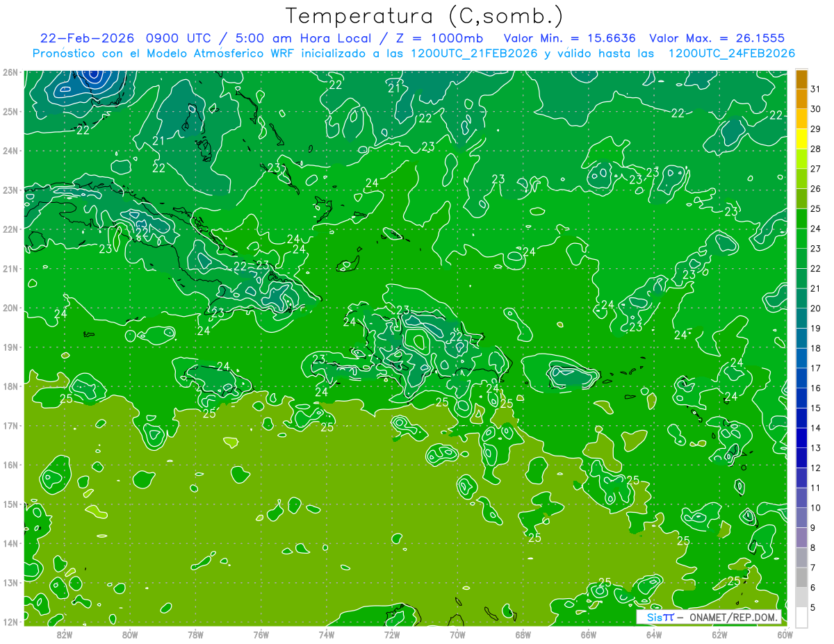Click the "13N" latitude axis label
834x644 pixels.
pyautogui.click(x=10, y=582)
